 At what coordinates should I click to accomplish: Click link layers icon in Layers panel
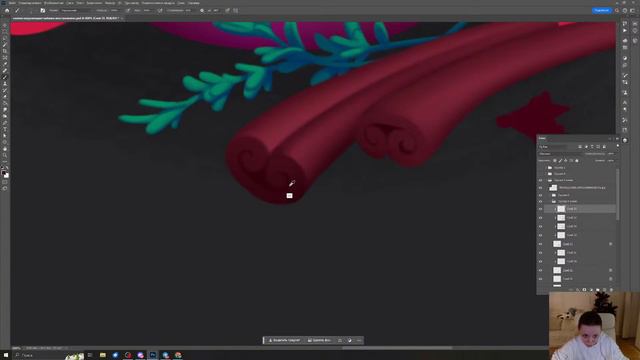(x=571, y=290)
